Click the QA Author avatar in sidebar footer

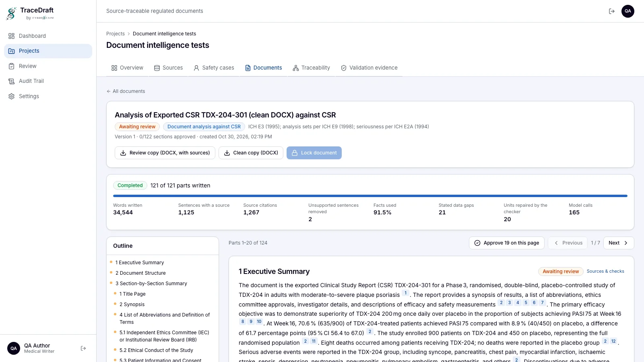coord(14,348)
